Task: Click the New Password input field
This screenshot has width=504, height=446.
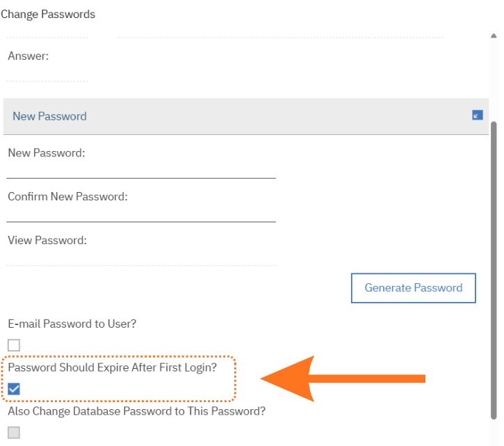Action: tap(141, 169)
